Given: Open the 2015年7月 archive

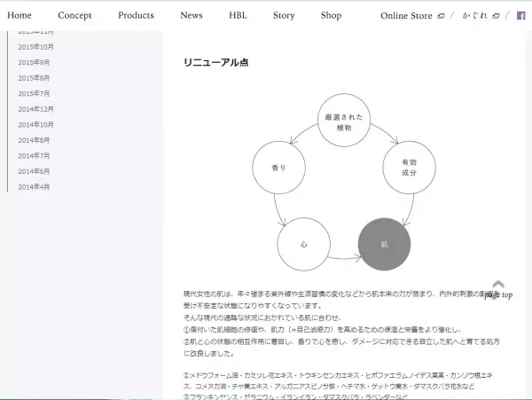Looking at the screenshot, I should (x=34, y=93).
